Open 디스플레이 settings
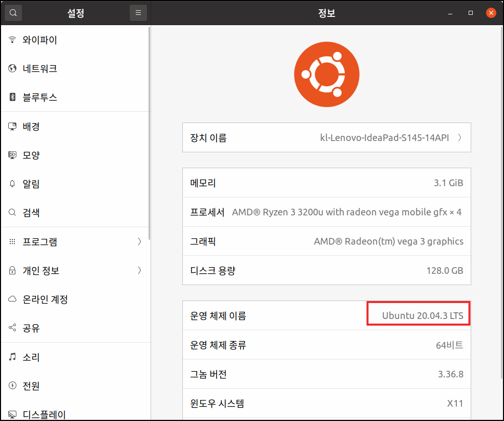The height and width of the screenshot is (421, 504). [75, 411]
